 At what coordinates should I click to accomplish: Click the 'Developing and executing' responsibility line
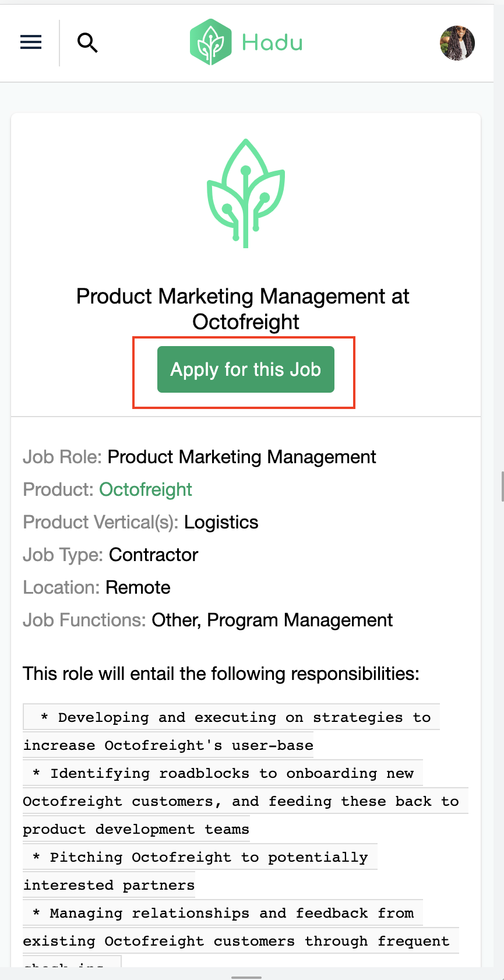(x=236, y=718)
